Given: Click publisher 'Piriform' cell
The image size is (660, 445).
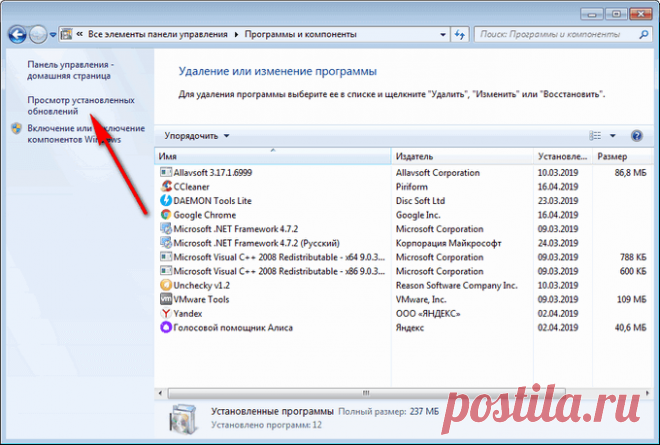Looking at the screenshot, I should pos(412,187).
